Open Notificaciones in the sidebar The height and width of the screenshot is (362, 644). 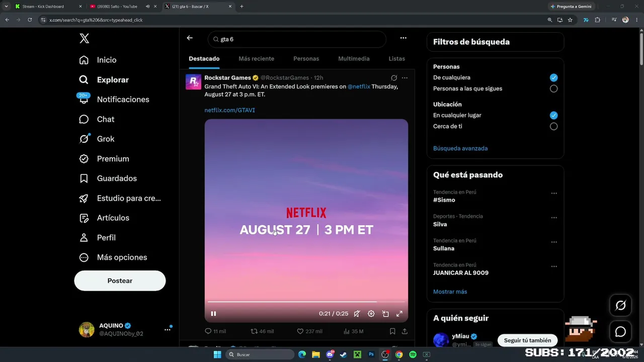[114, 100]
